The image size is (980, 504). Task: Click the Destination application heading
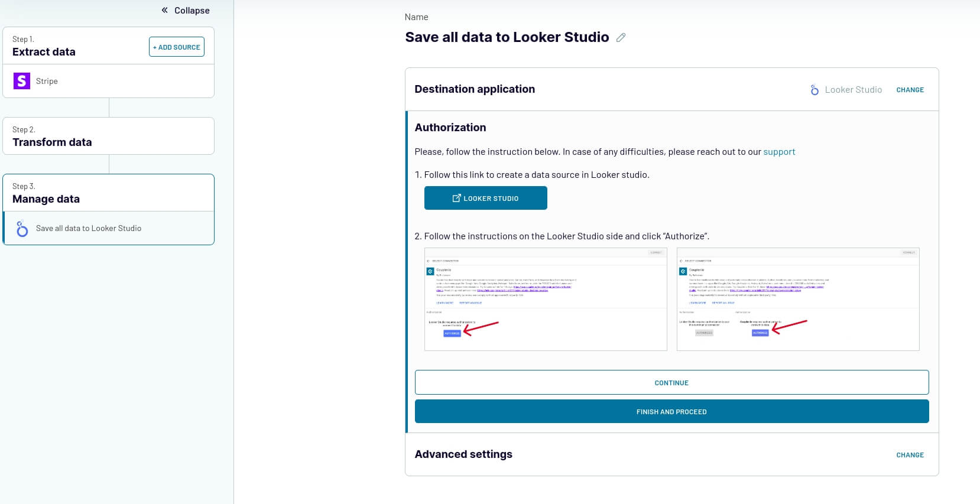(x=475, y=89)
